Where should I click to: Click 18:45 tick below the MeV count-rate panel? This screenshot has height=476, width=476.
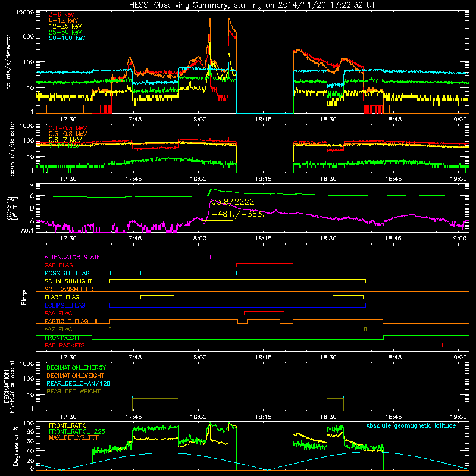[393, 179]
